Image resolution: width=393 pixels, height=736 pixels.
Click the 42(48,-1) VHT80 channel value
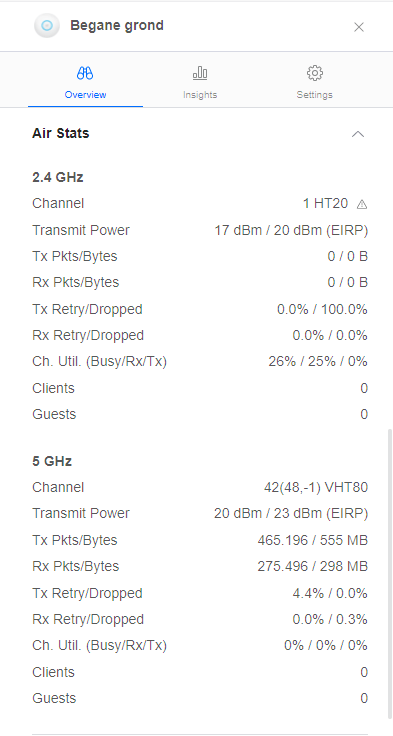pyautogui.click(x=316, y=487)
